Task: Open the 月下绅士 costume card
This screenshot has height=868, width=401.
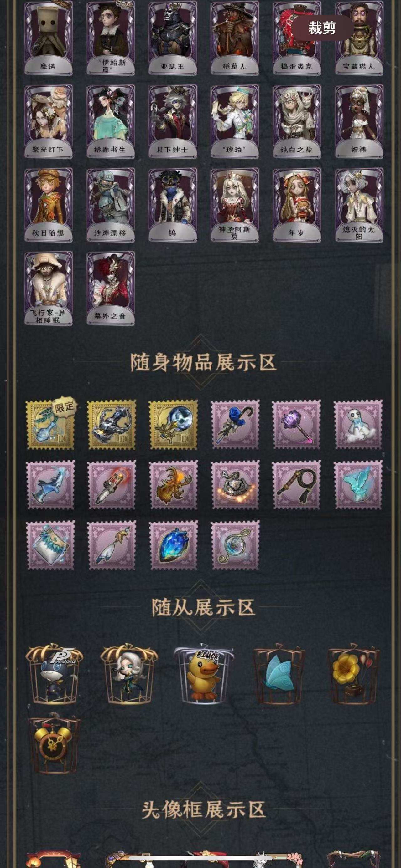Action: point(172,121)
